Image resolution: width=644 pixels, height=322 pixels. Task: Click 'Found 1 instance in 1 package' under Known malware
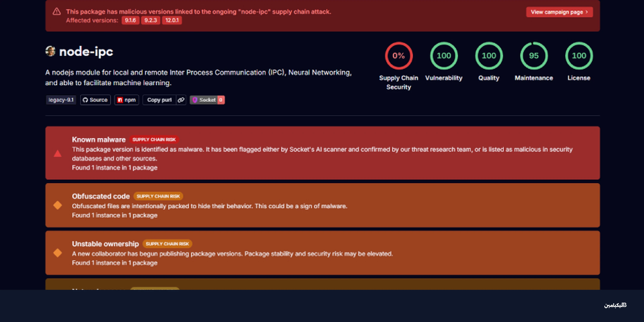pyautogui.click(x=114, y=167)
